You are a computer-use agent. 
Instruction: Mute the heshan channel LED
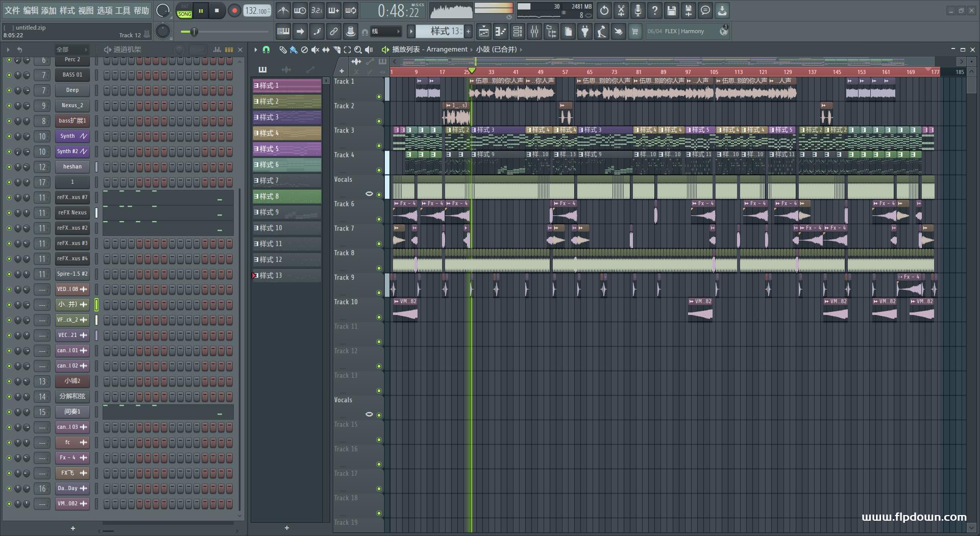9,167
